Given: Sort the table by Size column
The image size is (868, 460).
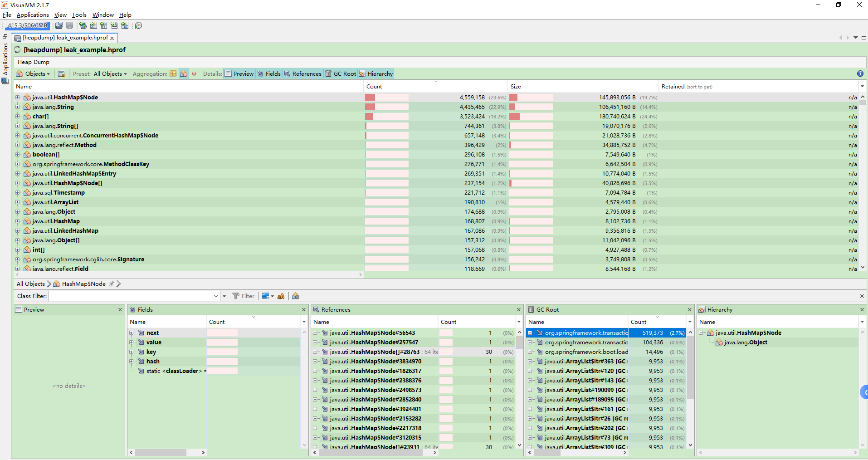Looking at the screenshot, I should coord(583,86).
